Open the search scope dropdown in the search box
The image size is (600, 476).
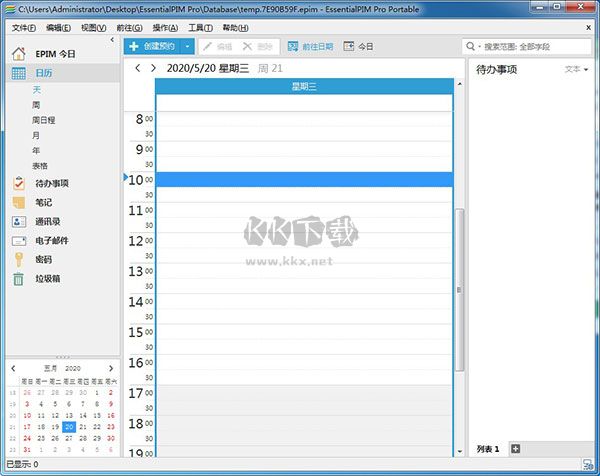[470, 47]
